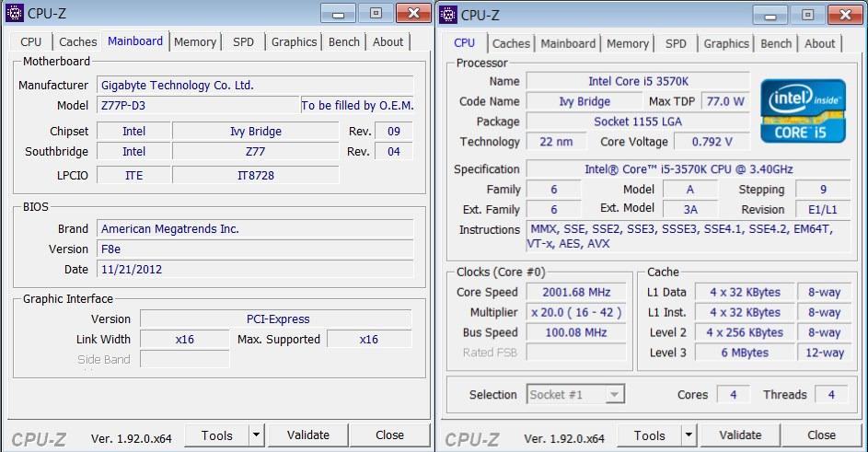The width and height of the screenshot is (868, 452).
Task: Open the Socket #1 selection dropdown
Action: pos(575,394)
